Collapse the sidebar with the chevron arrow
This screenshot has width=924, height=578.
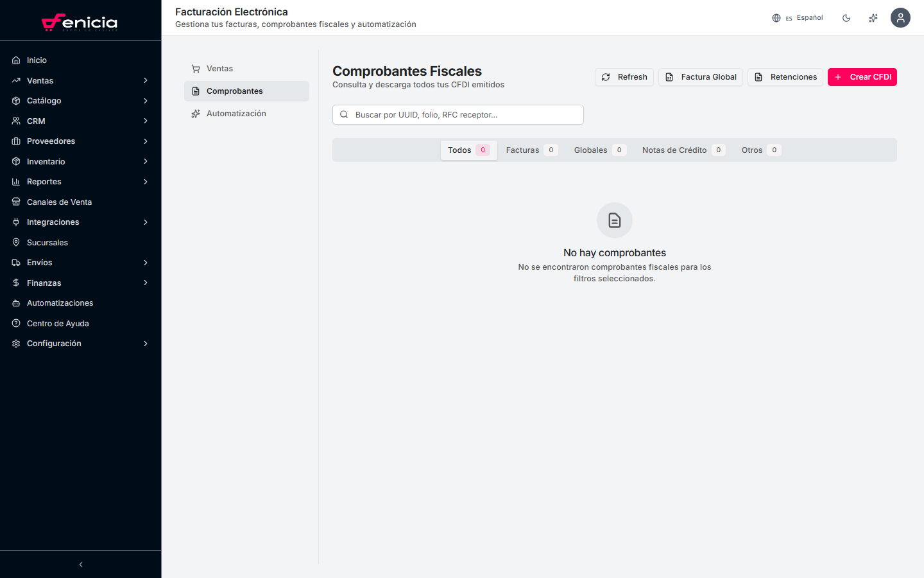coord(80,564)
